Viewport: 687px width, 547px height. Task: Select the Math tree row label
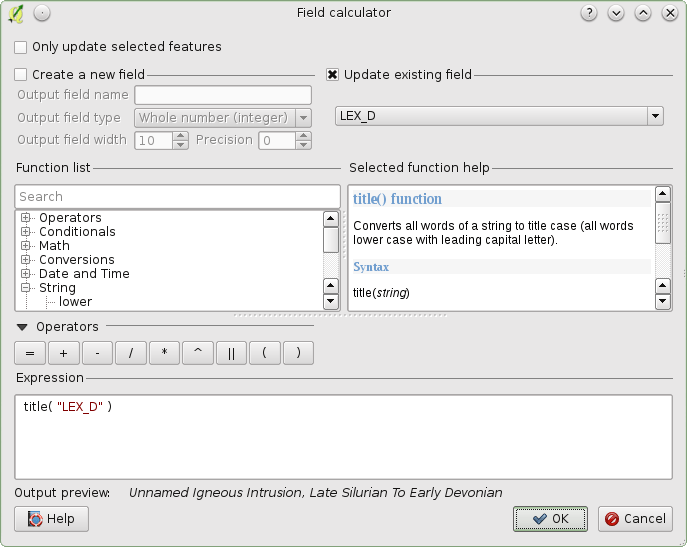(54, 245)
